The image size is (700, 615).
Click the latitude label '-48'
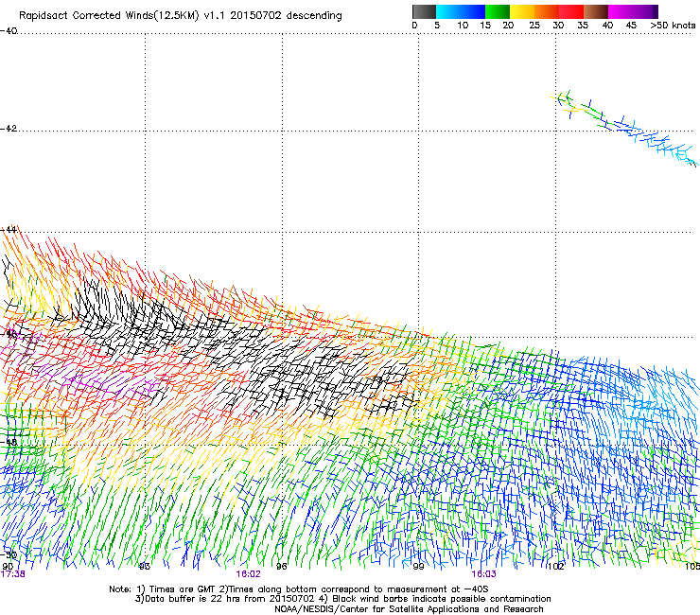click(x=9, y=442)
